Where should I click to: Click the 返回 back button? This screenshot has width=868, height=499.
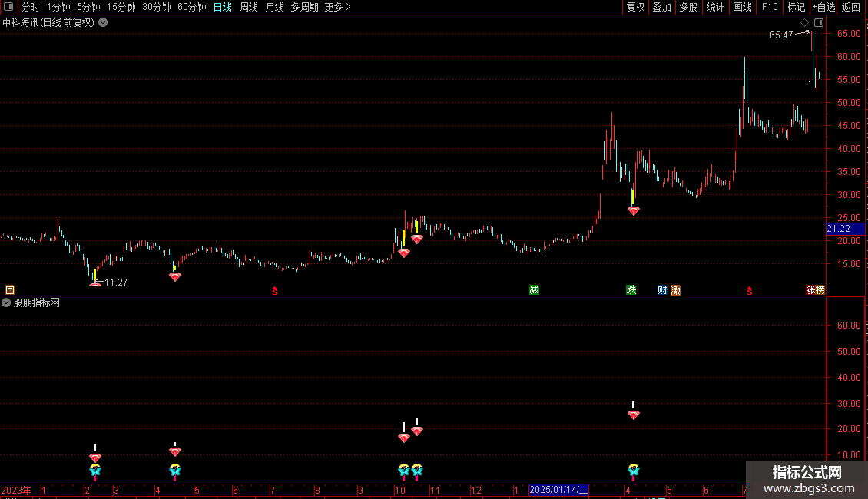pyautogui.click(x=851, y=7)
